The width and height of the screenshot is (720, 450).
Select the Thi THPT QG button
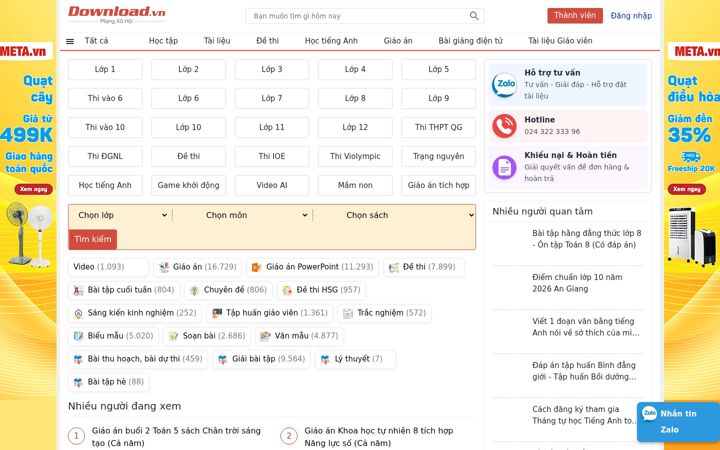click(x=439, y=127)
